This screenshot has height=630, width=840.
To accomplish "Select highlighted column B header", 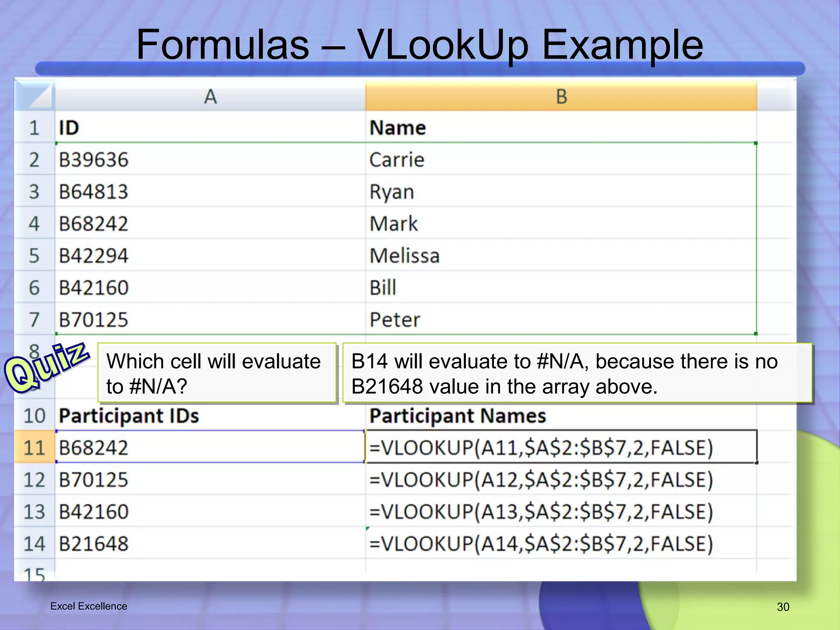I will 561,96.
